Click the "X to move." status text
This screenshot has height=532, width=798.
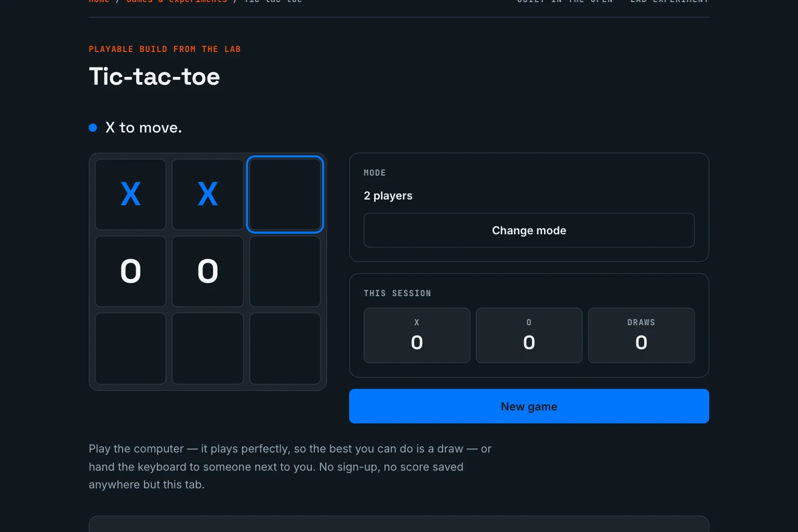[143, 128]
